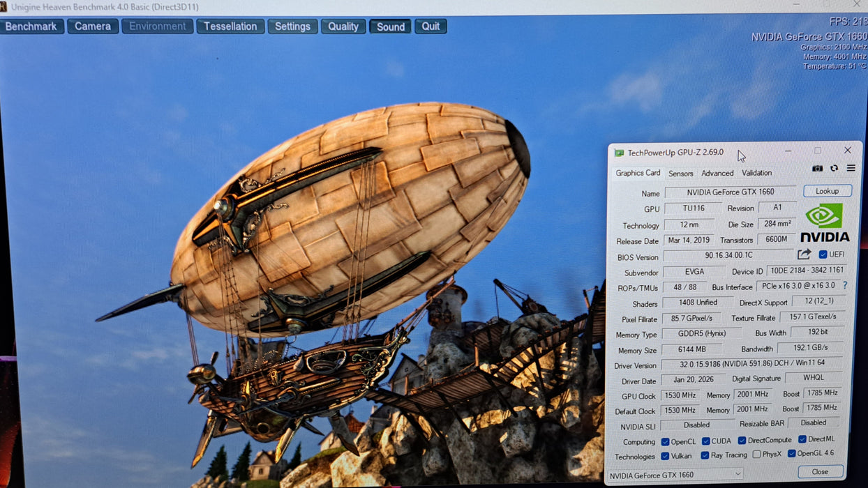
Task: Click the NVIDIA SLI Disabled value
Action: 697,425
